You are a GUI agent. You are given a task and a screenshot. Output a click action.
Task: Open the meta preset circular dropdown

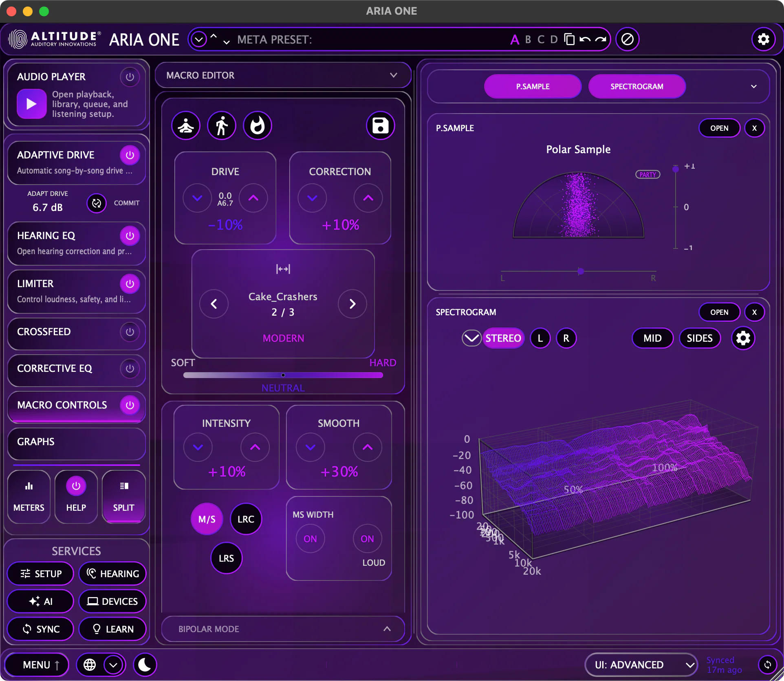(x=199, y=40)
